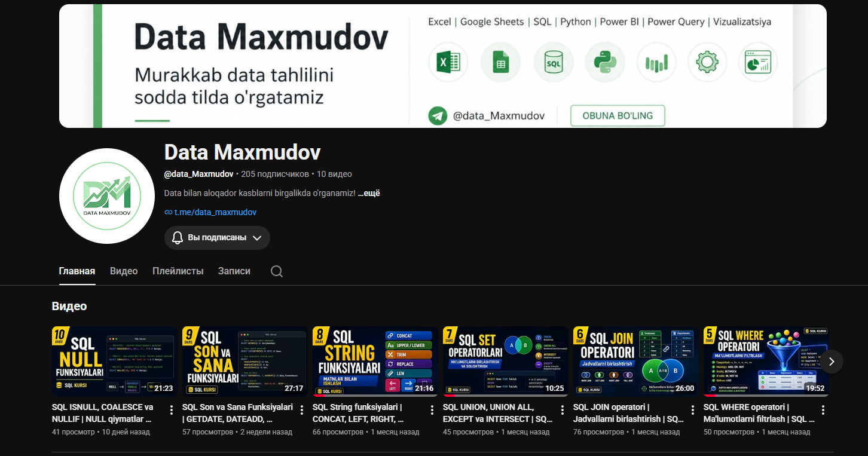
Task: Open the subscription options chevron dropdown
Action: point(257,238)
